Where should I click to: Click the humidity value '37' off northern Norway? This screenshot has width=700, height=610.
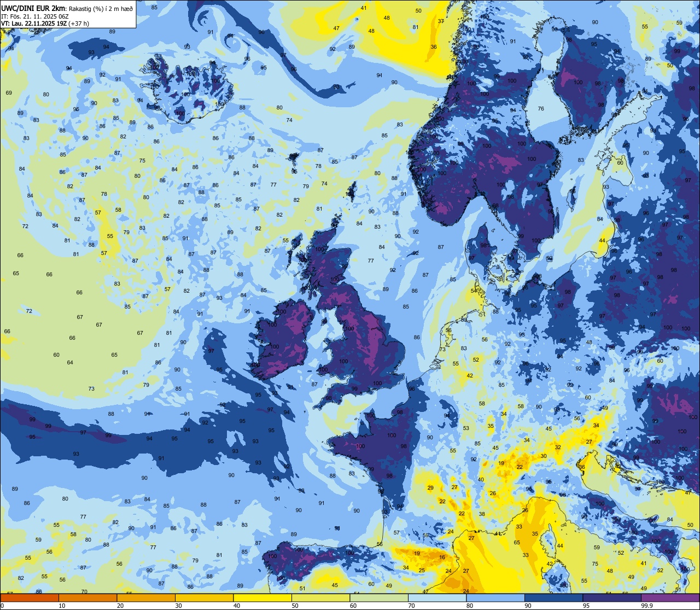coord(441,21)
